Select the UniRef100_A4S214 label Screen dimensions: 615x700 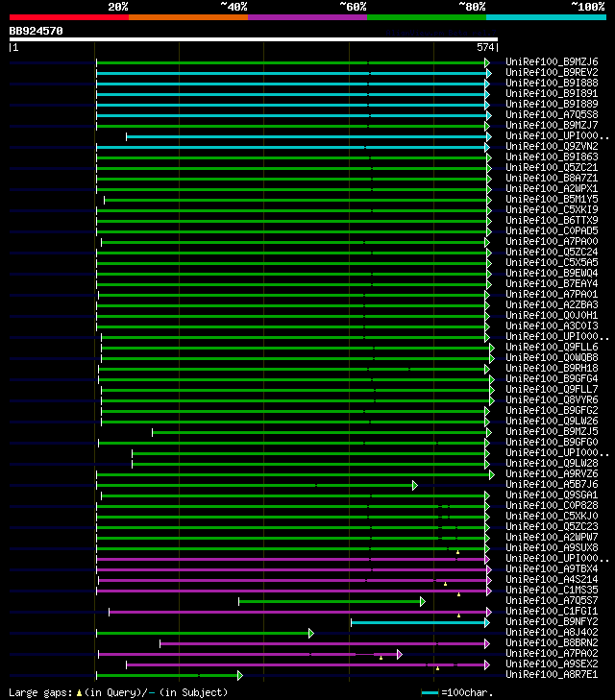pos(552,579)
